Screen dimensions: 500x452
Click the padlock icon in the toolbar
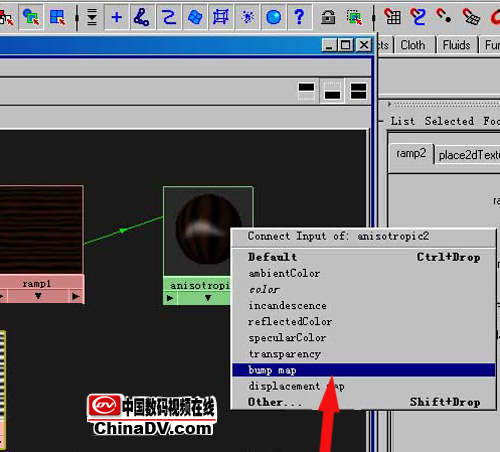328,17
